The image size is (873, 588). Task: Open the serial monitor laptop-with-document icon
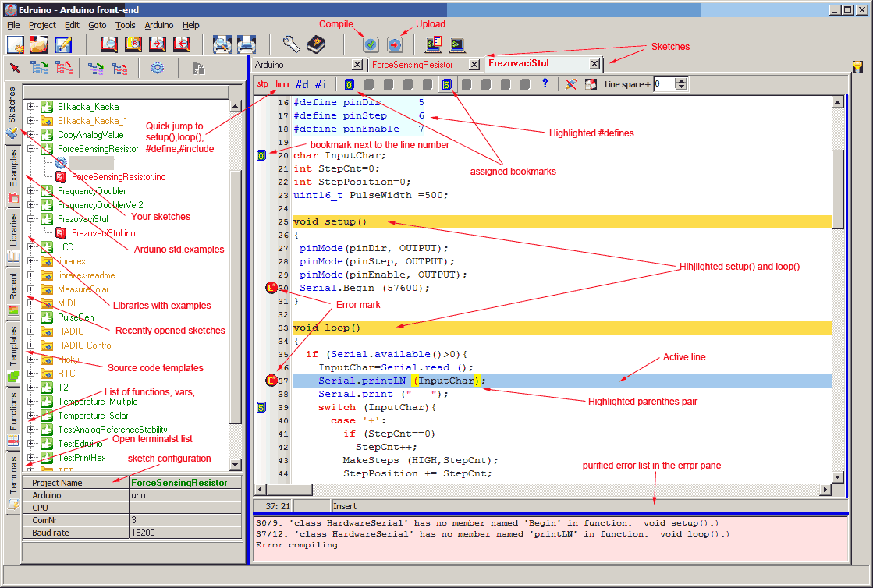(x=433, y=44)
